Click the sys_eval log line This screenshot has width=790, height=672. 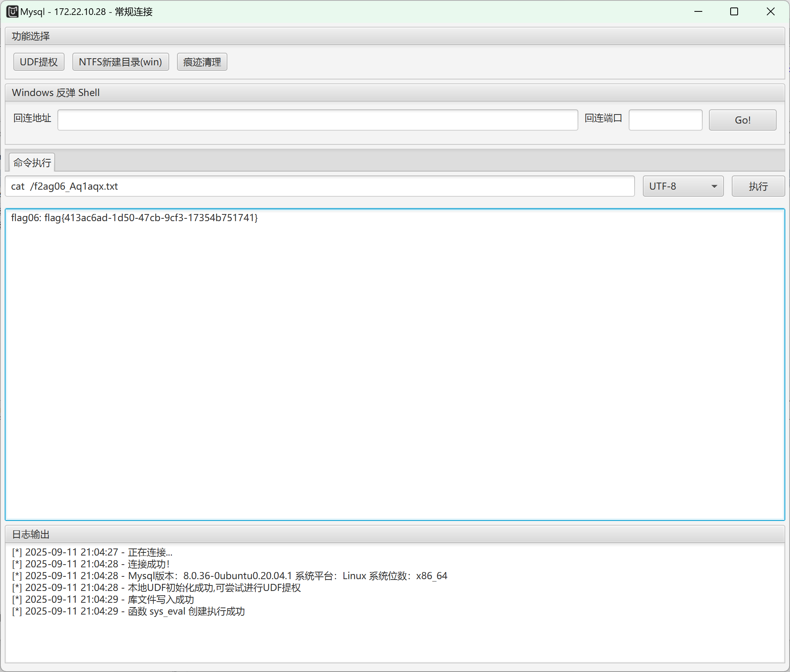pyautogui.click(x=128, y=611)
